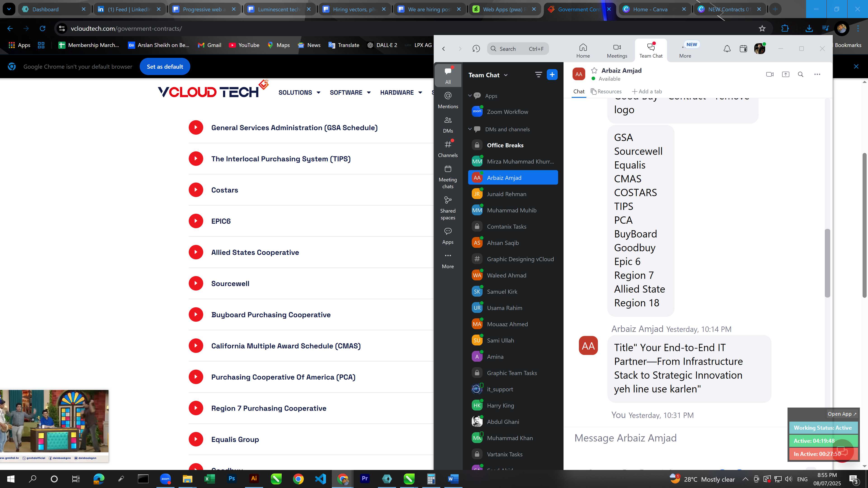This screenshot has width=868, height=488.
Task: Switch to the Resources tab
Action: coord(606,91)
